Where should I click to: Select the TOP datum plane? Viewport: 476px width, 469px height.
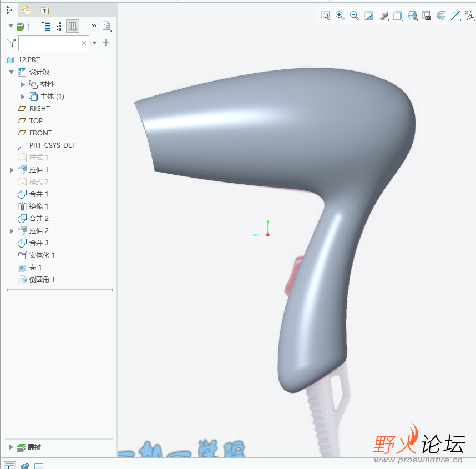click(36, 121)
